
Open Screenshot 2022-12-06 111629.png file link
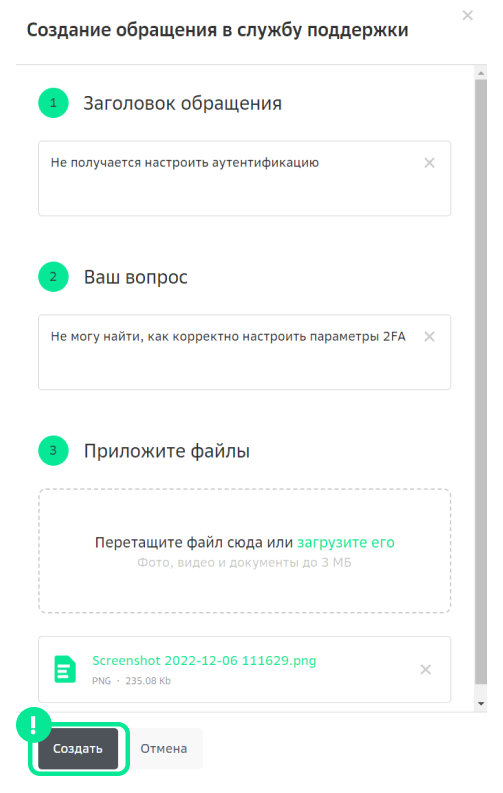tap(204, 660)
